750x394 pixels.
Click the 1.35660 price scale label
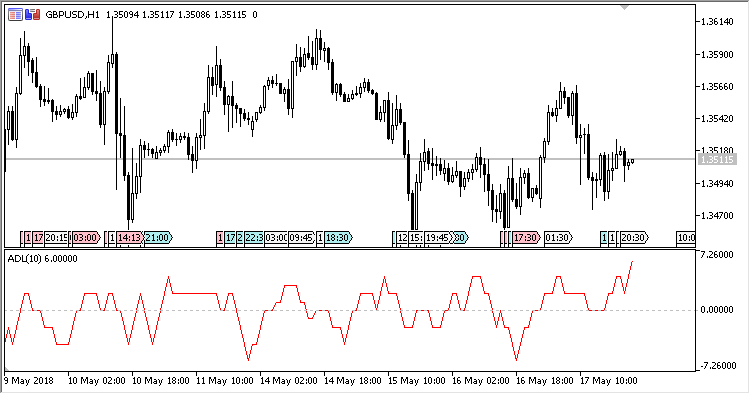717,87
